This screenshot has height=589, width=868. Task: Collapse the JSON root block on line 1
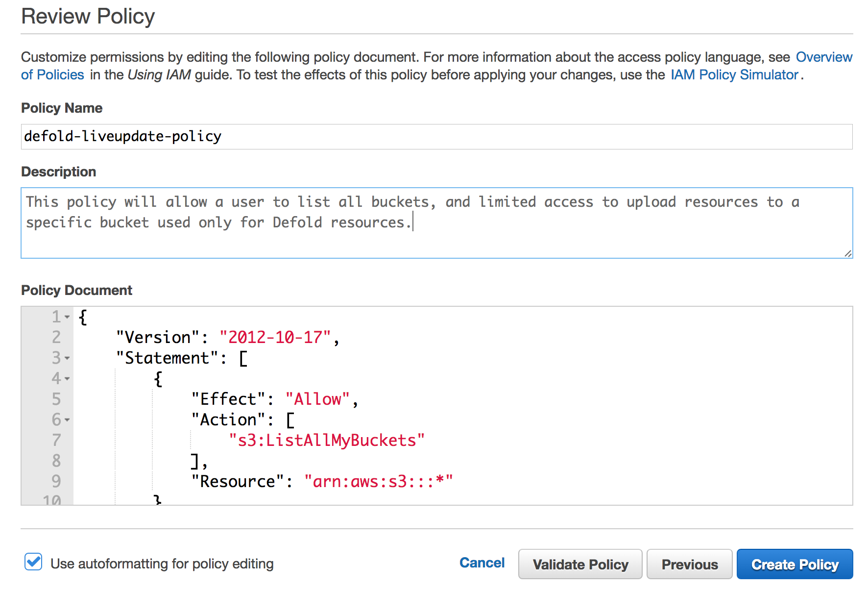tap(67, 317)
